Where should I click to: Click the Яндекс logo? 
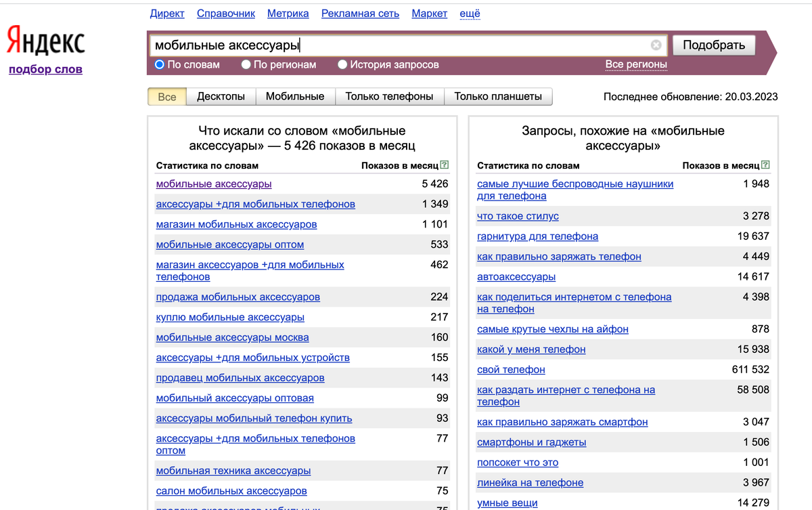(x=46, y=41)
